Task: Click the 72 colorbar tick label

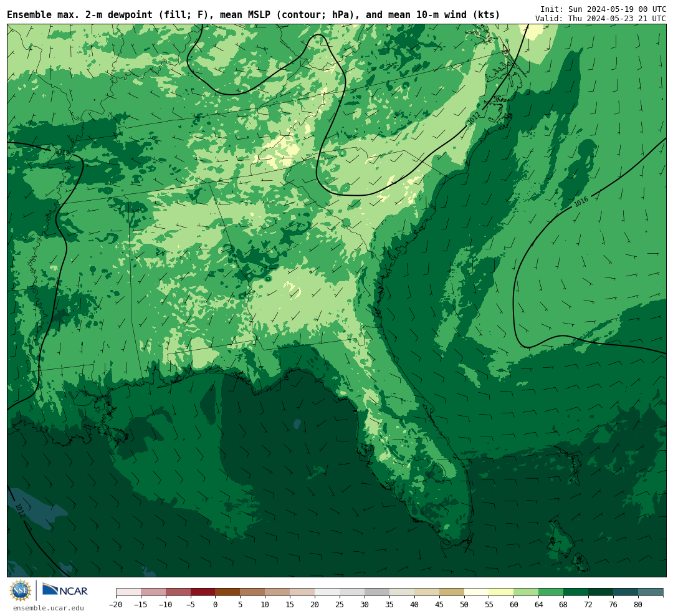Action: [588, 604]
